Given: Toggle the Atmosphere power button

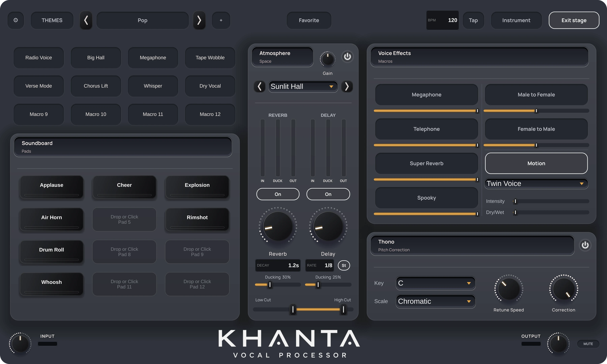Looking at the screenshot, I should [x=347, y=57].
